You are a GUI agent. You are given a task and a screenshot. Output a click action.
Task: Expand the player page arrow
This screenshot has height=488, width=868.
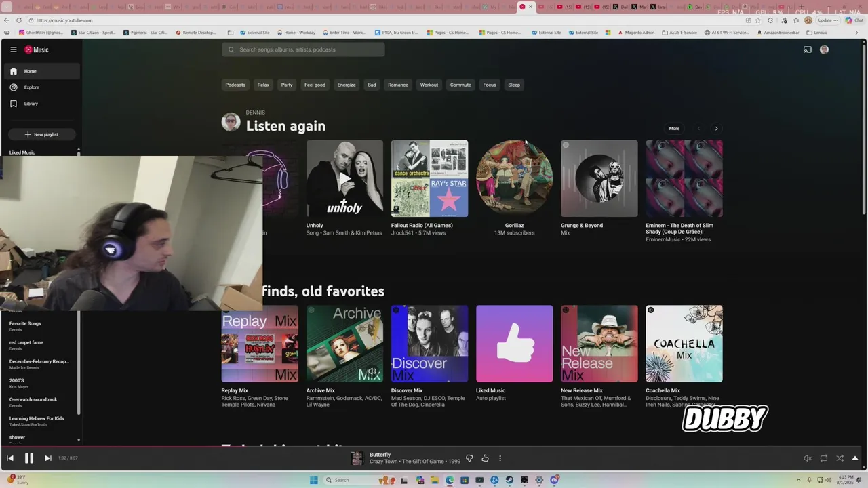(855, 458)
